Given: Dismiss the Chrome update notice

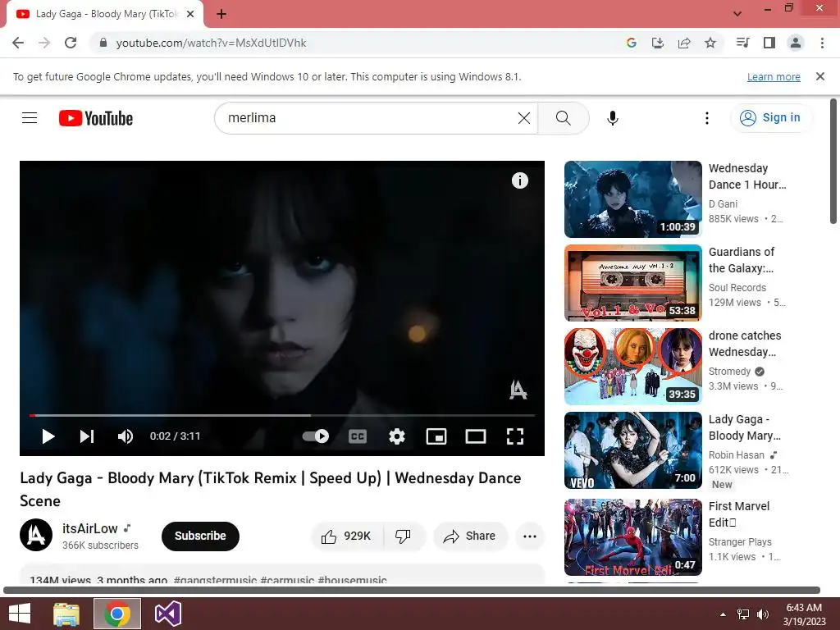Looking at the screenshot, I should tap(820, 76).
